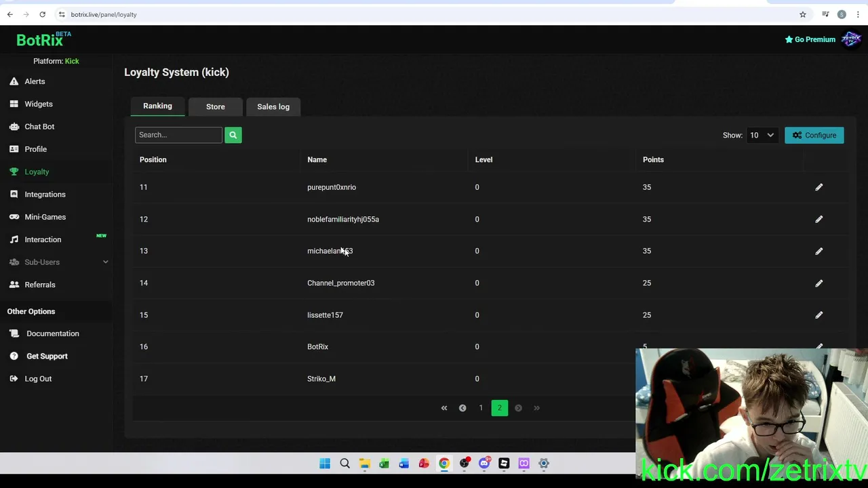This screenshot has width=868, height=488.
Task: Open Documentation link
Action: (x=52, y=333)
